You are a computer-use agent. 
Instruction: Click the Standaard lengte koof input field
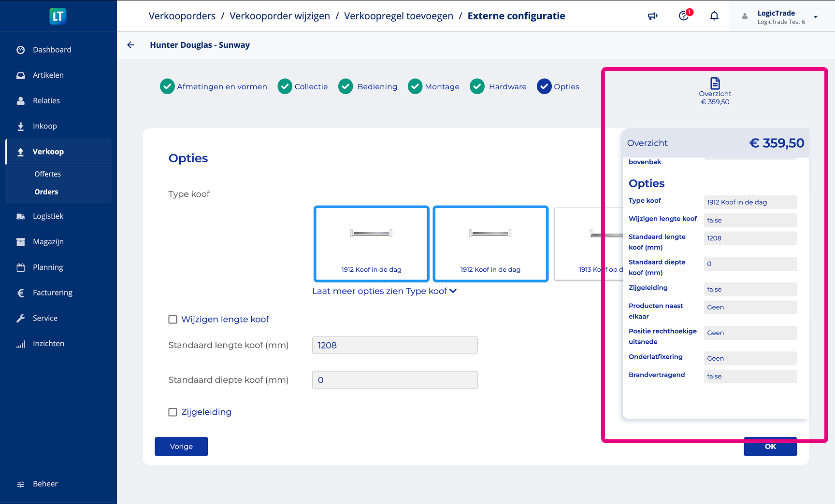(394, 345)
